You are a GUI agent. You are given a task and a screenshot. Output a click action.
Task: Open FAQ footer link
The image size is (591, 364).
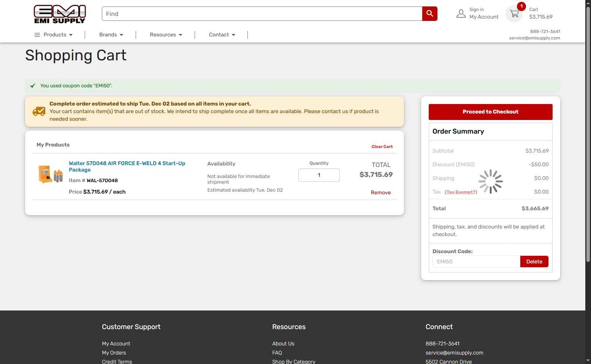277,353
